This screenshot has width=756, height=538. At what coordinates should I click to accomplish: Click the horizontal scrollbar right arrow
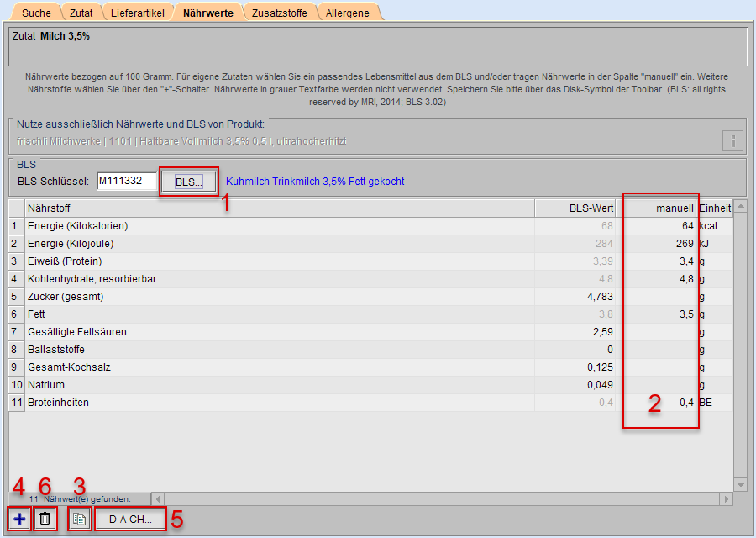click(726, 499)
